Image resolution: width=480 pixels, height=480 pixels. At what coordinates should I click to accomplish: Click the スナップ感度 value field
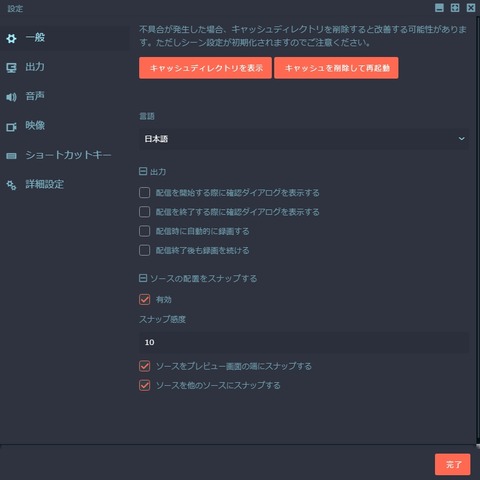pos(304,342)
